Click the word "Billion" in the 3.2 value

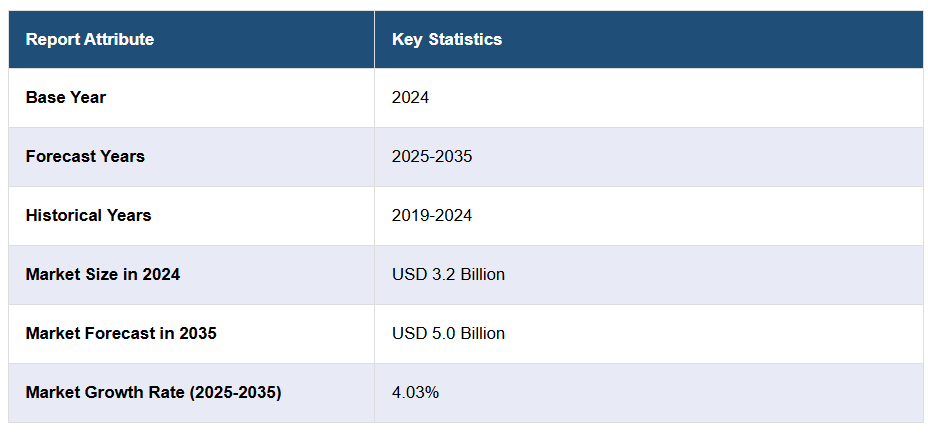pos(479,274)
